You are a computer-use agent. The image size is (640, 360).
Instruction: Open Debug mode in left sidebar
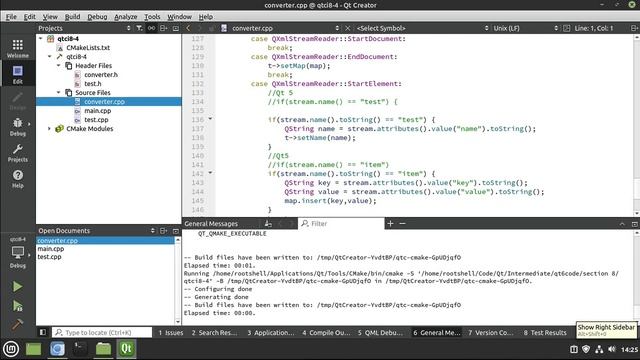(x=18, y=127)
